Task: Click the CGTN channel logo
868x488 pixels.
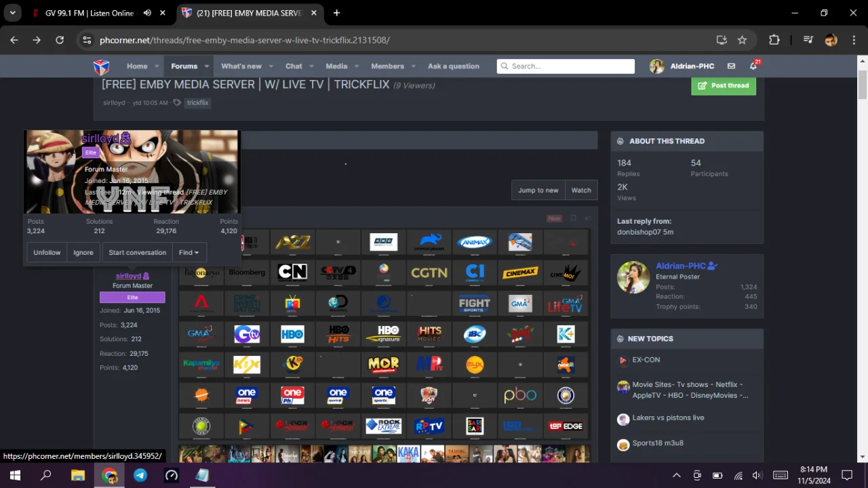Action: click(x=429, y=272)
